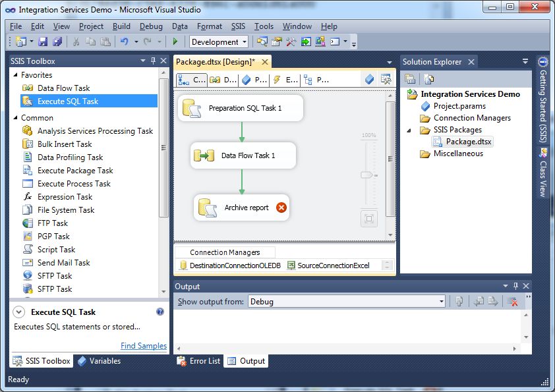
Task: Click the SSIS Toolbox vertical scrollbar
Action: (163, 148)
